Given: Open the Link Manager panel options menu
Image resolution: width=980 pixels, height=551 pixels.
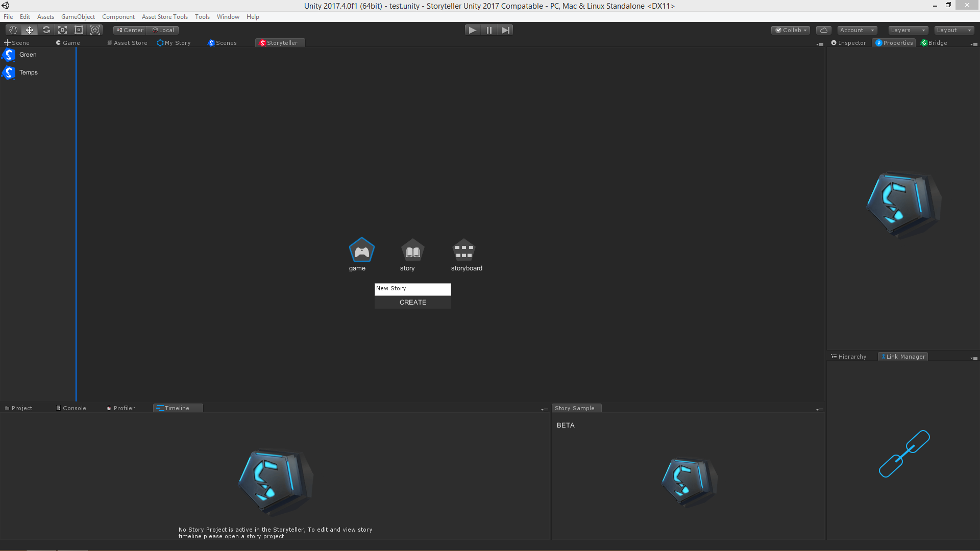Looking at the screenshot, I should (974, 358).
